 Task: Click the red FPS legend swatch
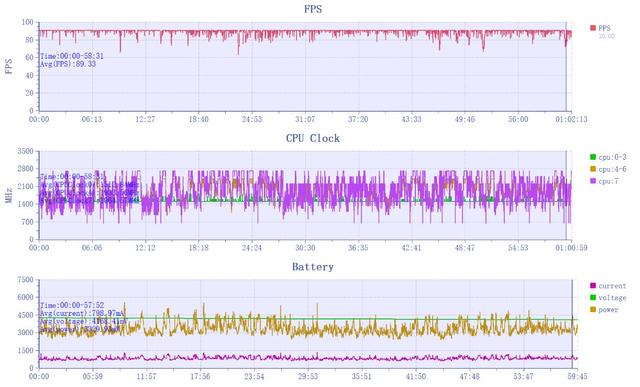(593, 28)
